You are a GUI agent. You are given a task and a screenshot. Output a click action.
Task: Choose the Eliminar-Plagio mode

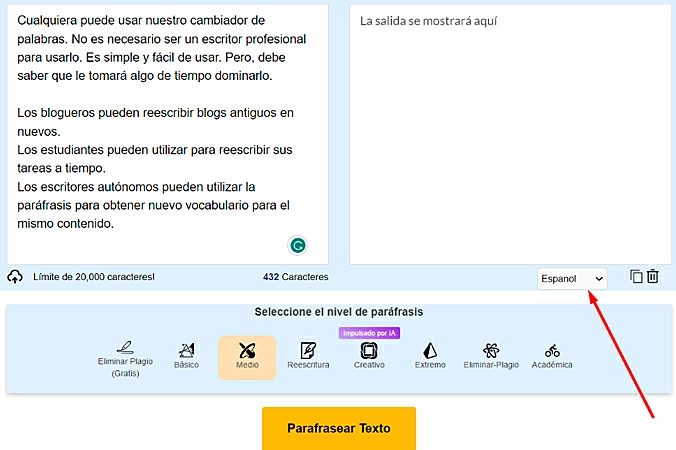click(491, 356)
